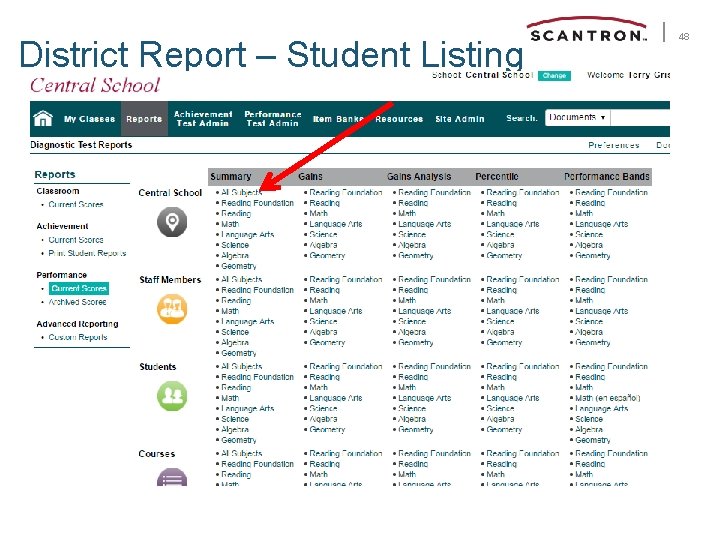720x540 pixels.
Task: Open Courses Summary Reading Foundation
Action: point(257,464)
